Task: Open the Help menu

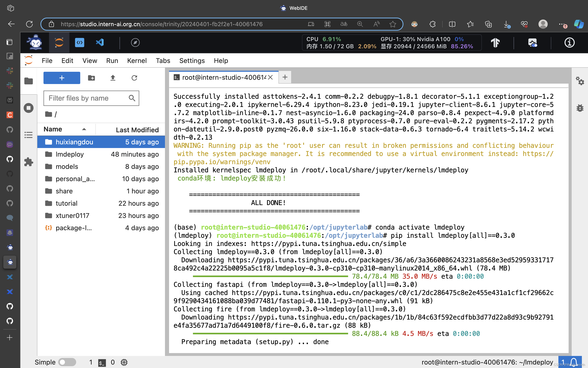Action: click(x=221, y=61)
